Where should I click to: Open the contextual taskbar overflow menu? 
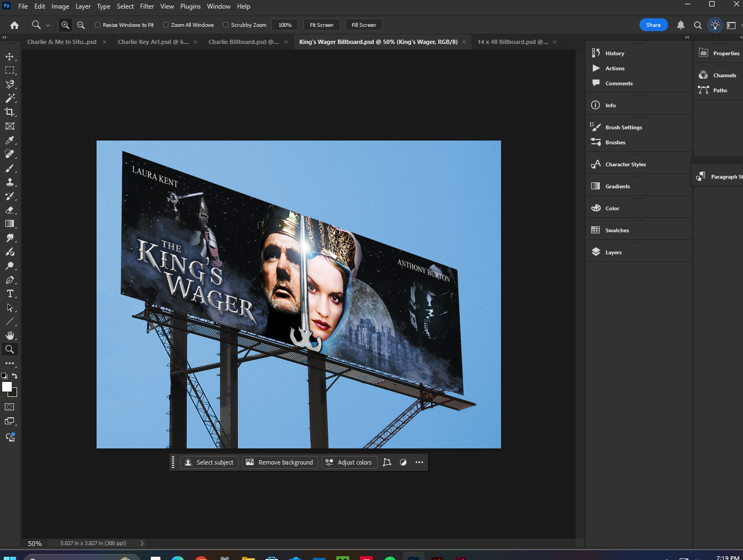(x=419, y=462)
